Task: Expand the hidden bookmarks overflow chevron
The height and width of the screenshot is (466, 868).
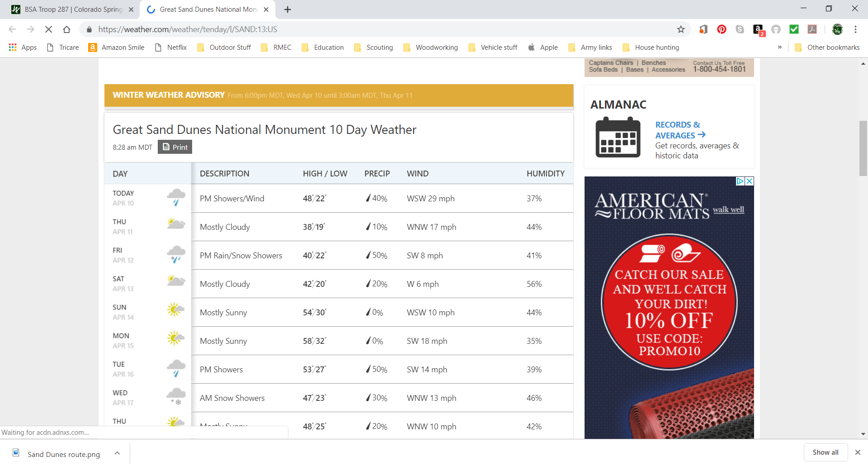Action: pos(779,48)
